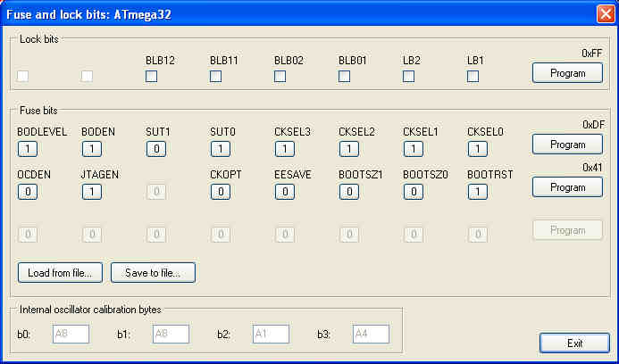
Task: Toggle the CKSEL3 fuse bit
Action: 285,149
